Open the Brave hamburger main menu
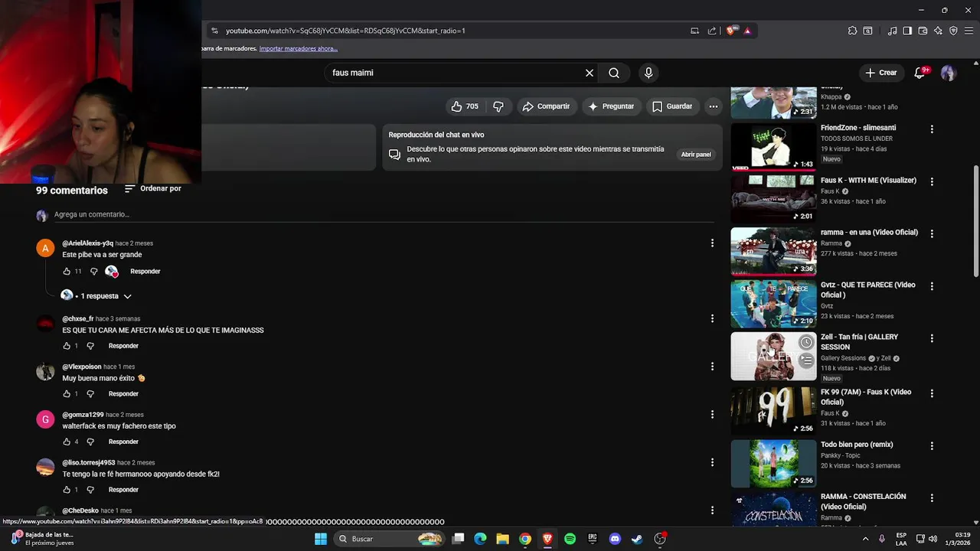Image resolution: width=980 pixels, height=551 pixels. [969, 31]
